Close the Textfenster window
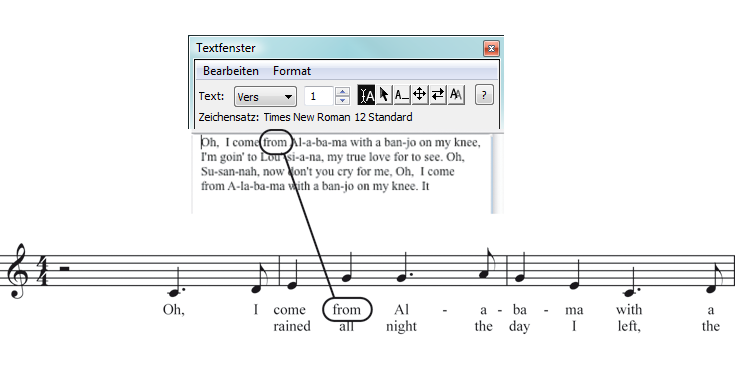The height and width of the screenshot is (384, 735). pos(491,48)
